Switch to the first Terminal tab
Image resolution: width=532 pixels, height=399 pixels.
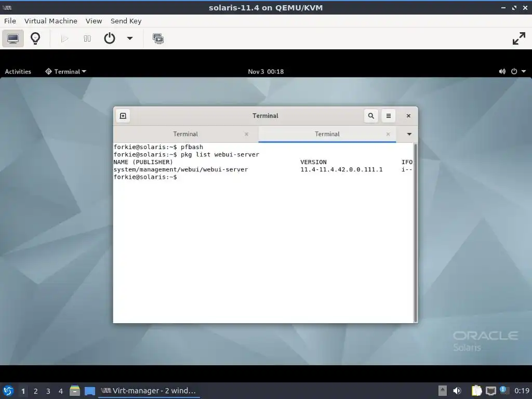pyautogui.click(x=185, y=134)
